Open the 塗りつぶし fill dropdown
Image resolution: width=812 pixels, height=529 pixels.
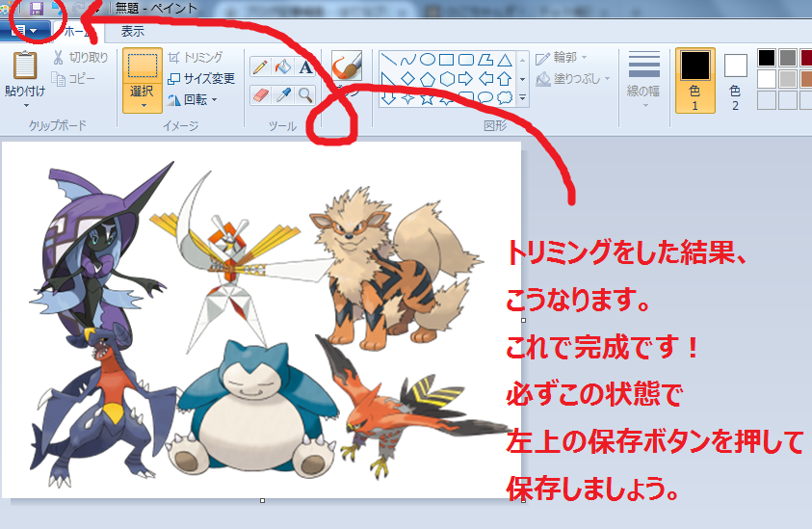point(573,79)
